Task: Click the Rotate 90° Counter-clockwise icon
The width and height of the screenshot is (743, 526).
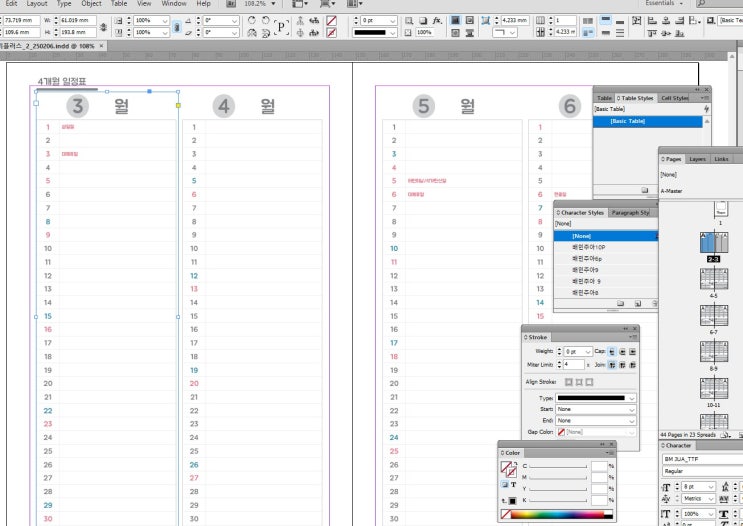Action: pyautogui.click(x=266, y=20)
